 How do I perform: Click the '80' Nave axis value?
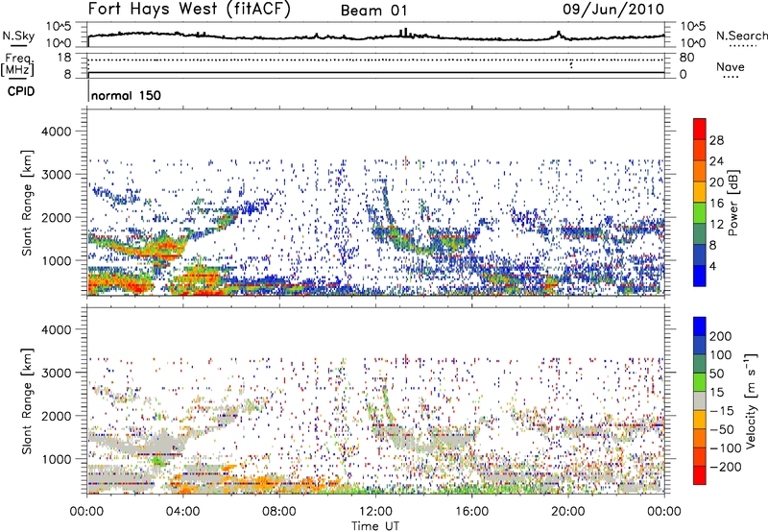(686, 58)
